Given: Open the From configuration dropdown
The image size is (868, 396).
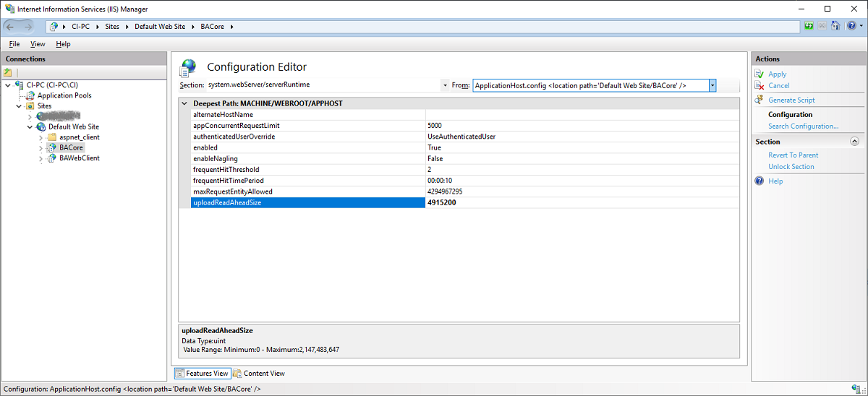Looking at the screenshot, I should [x=712, y=85].
